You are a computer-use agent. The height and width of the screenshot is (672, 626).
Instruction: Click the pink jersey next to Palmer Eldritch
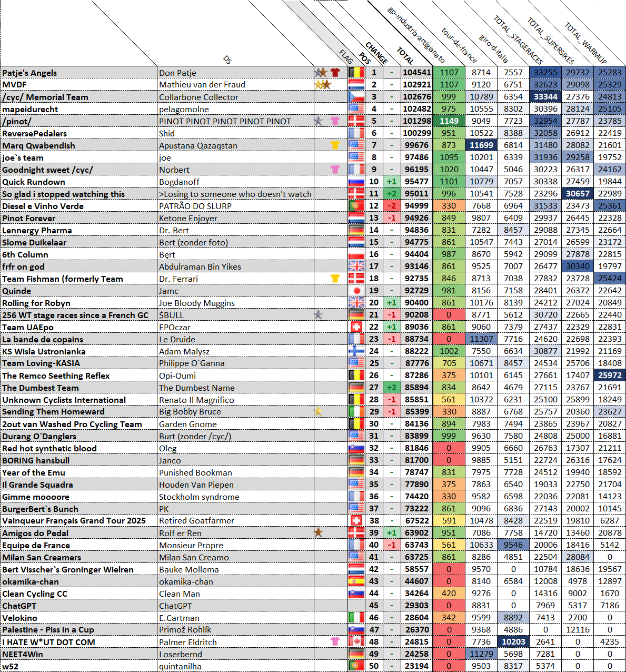(335, 642)
